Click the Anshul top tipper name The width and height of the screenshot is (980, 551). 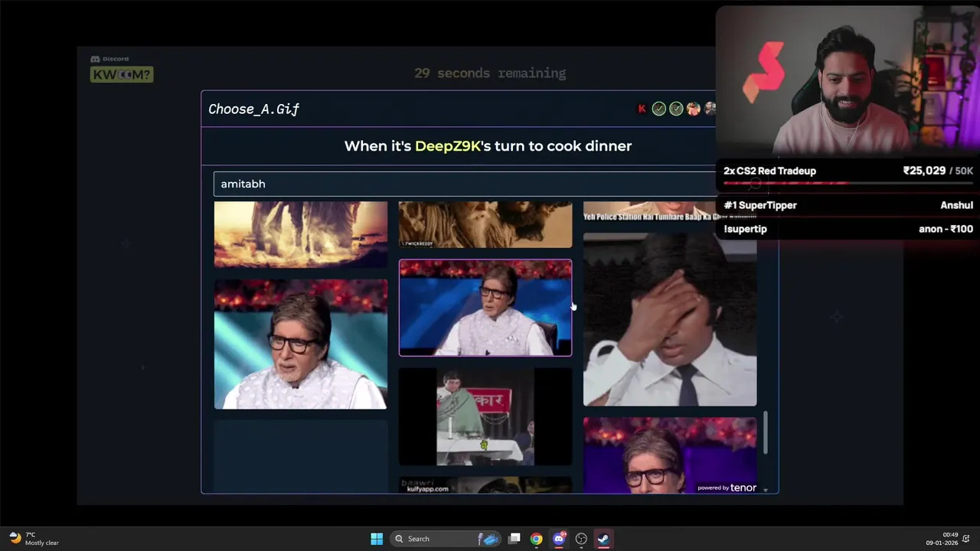tap(956, 205)
